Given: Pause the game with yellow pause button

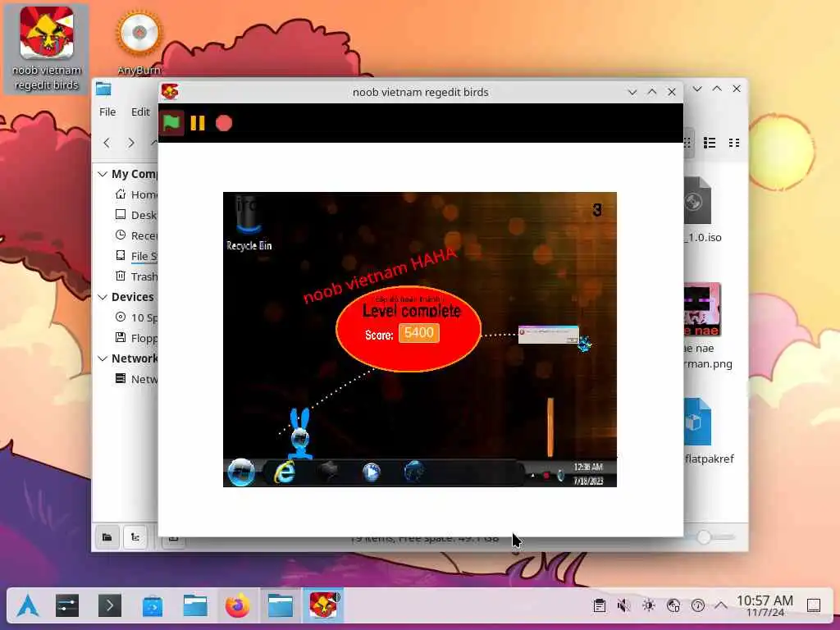Looking at the screenshot, I should pyautogui.click(x=198, y=123).
